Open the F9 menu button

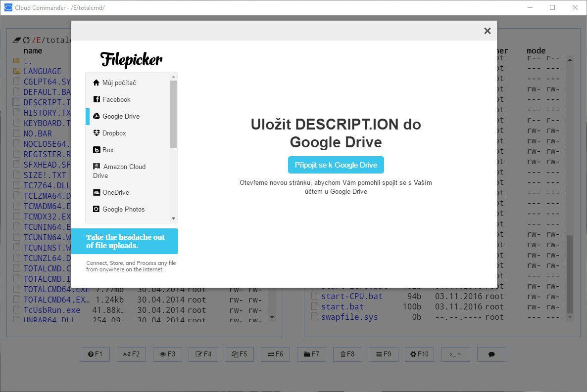click(x=384, y=354)
